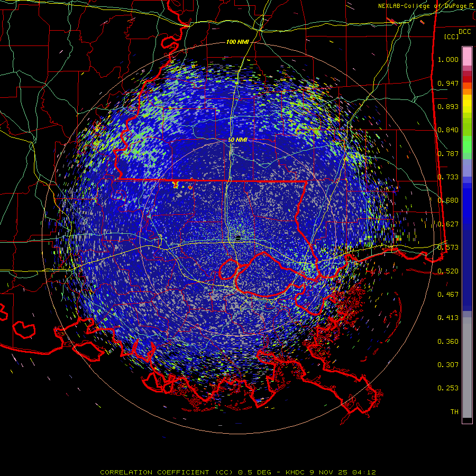The height and width of the screenshot is (476, 476).
Task: Click the DCC label above the color scale
Action: pyautogui.click(x=464, y=32)
